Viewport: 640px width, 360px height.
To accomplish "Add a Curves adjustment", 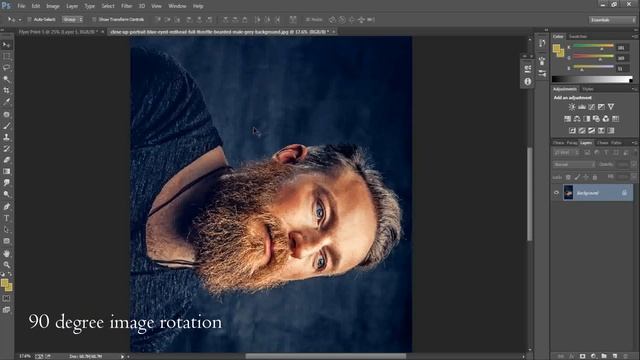I will pos(591,107).
